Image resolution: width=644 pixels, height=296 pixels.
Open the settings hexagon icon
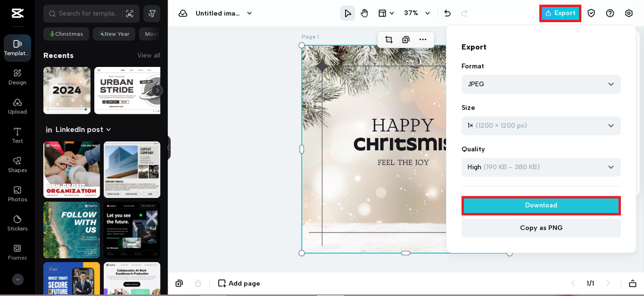click(629, 13)
